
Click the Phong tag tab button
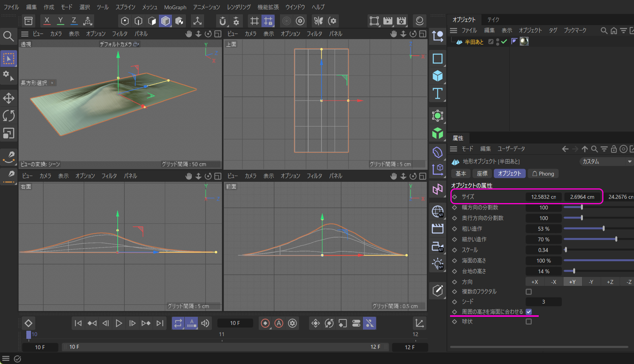click(x=543, y=174)
